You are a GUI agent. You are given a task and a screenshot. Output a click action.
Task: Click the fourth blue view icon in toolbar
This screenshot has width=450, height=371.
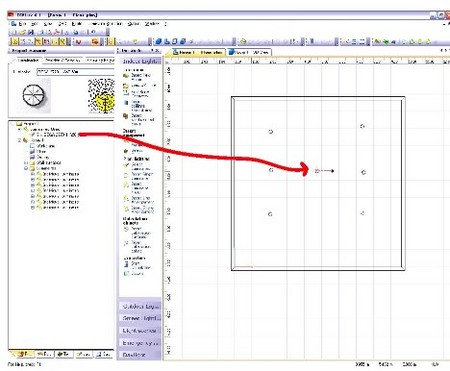click(x=183, y=41)
